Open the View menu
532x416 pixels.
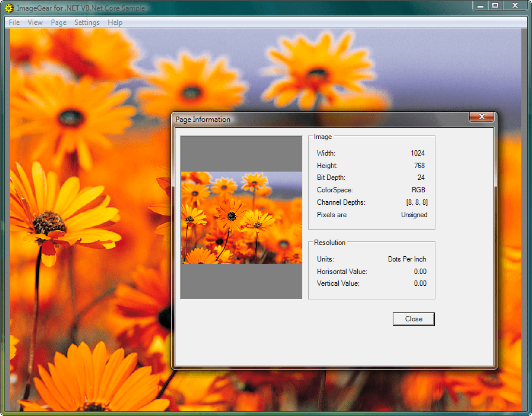(35, 22)
